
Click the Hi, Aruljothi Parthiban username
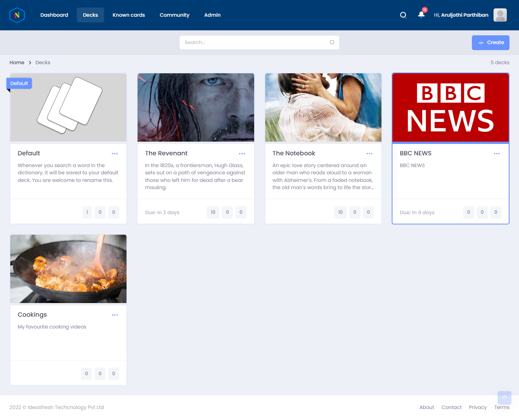point(461,15)
